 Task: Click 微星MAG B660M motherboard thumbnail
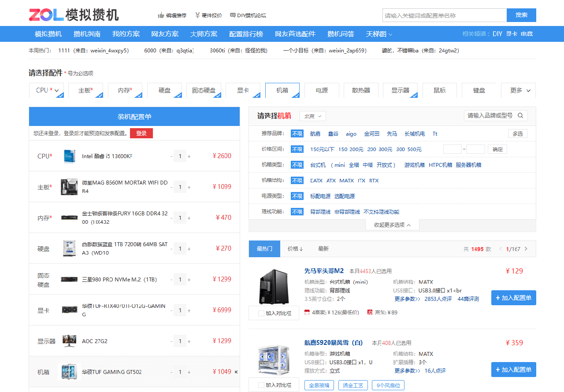pos(70,187)
